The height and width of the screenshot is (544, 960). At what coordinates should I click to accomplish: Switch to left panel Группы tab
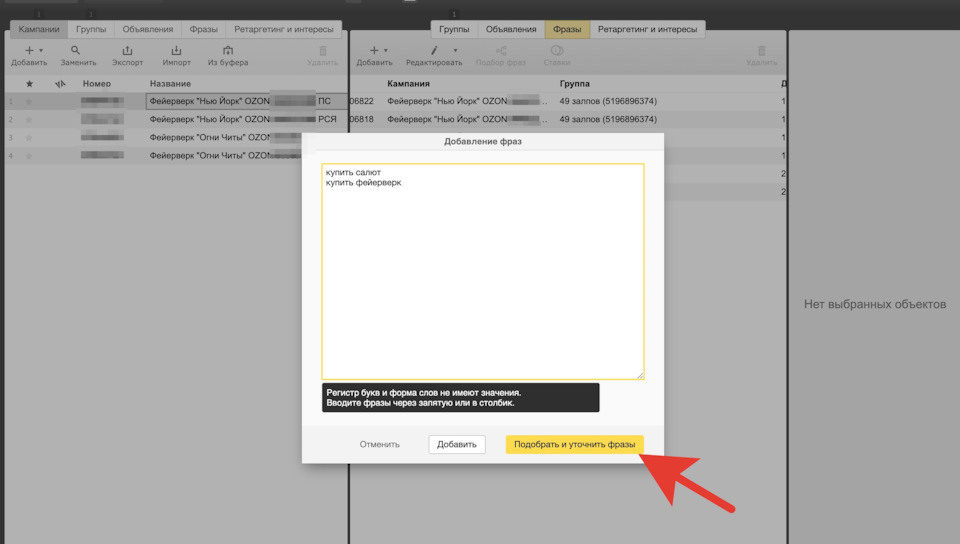click(91, 29)
